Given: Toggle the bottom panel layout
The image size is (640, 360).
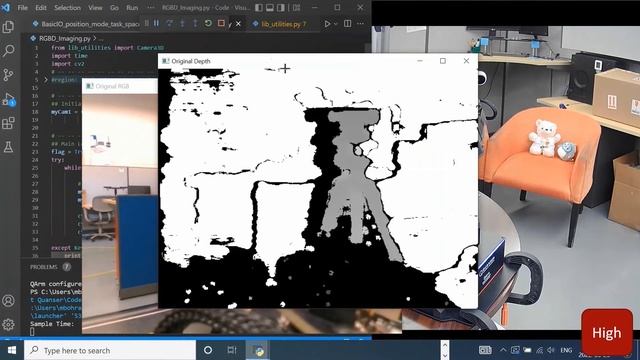Looking at the screenshot, I should pos(270,7).
